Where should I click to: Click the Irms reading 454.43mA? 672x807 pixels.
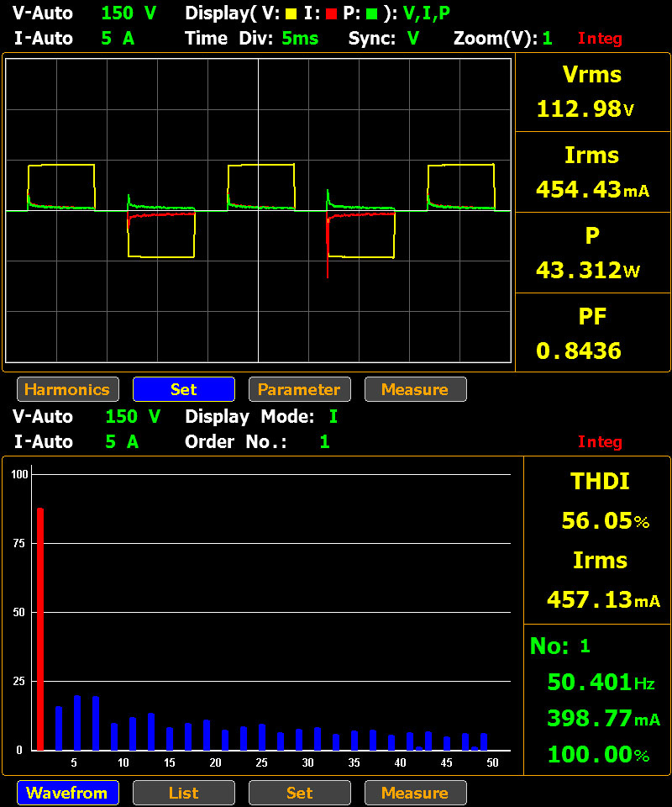pos(592,189)
